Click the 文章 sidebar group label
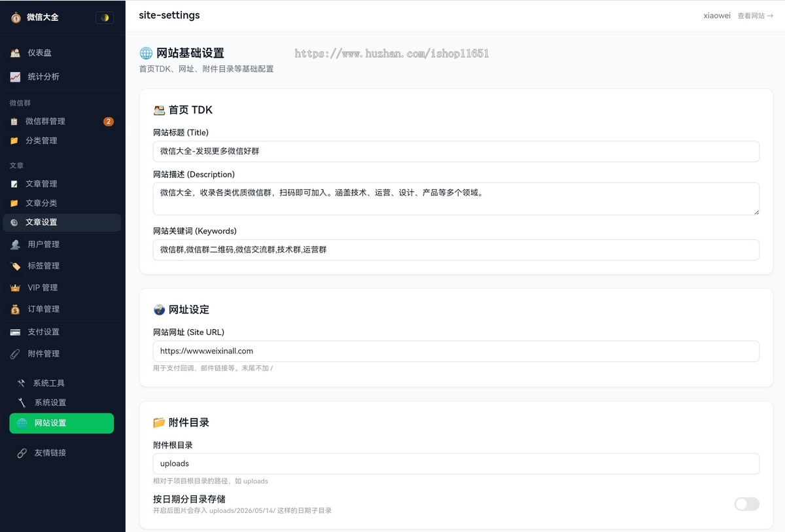785x532 pixels. click(16, 166)
